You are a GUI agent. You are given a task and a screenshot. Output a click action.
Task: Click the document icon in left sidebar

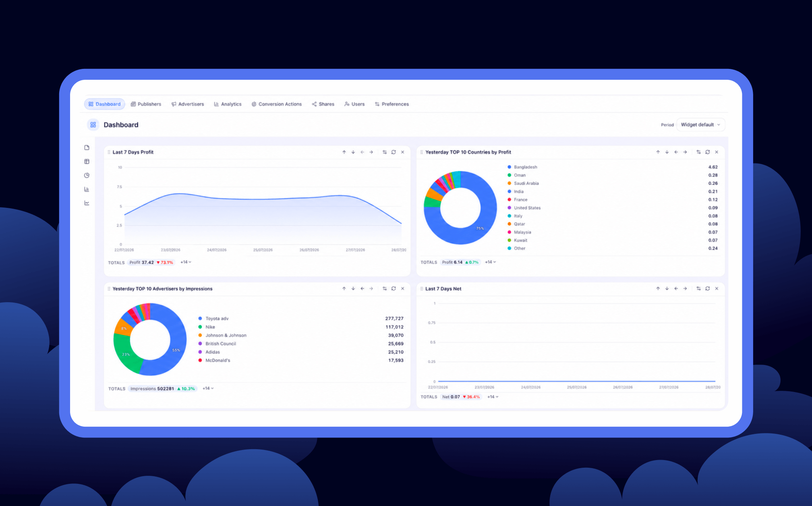tap(87, 147)
